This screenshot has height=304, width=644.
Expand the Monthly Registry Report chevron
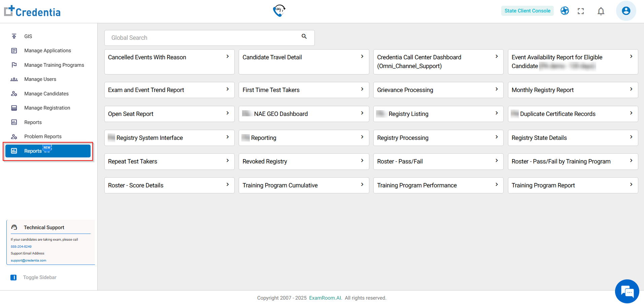(x=631, y=89)
